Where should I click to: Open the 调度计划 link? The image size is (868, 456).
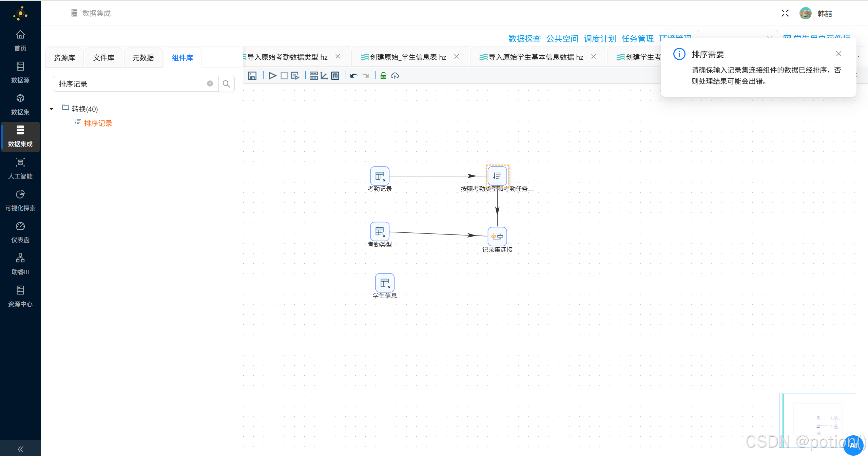coord(600,39)
